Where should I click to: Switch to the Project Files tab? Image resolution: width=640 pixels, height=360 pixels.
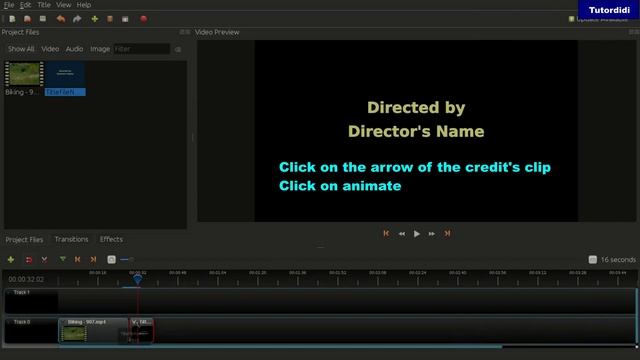[24, 239]
